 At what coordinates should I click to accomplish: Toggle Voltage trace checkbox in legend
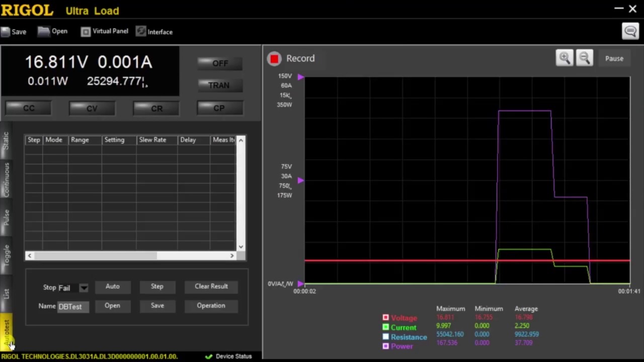(x=386, y=318)
